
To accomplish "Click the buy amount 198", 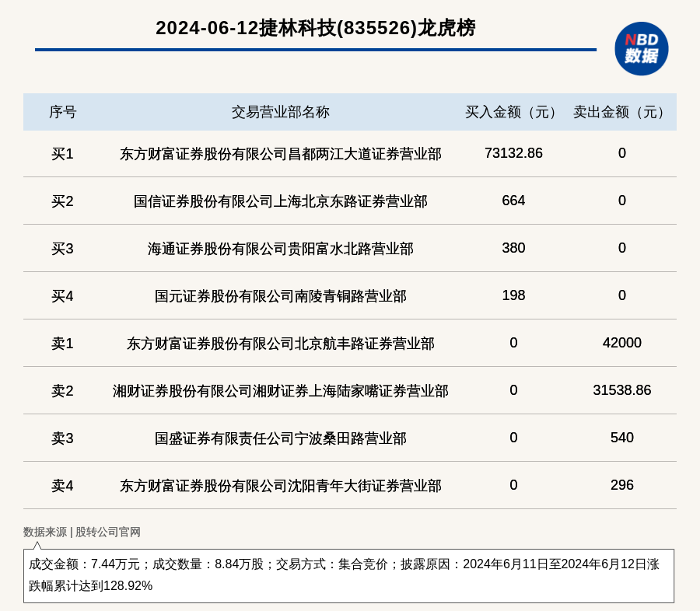I will 513,295.
